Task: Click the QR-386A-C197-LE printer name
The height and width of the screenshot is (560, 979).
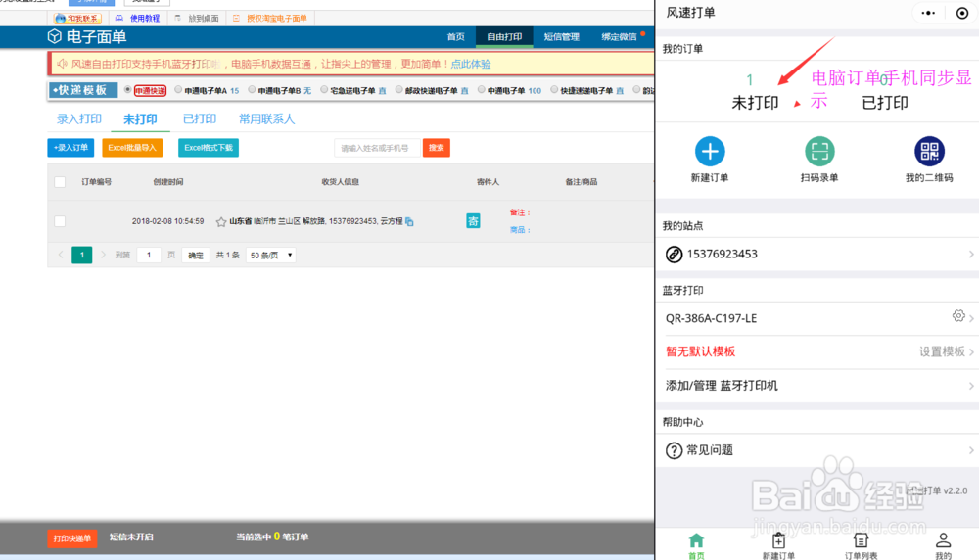Action: coord(711,318)
